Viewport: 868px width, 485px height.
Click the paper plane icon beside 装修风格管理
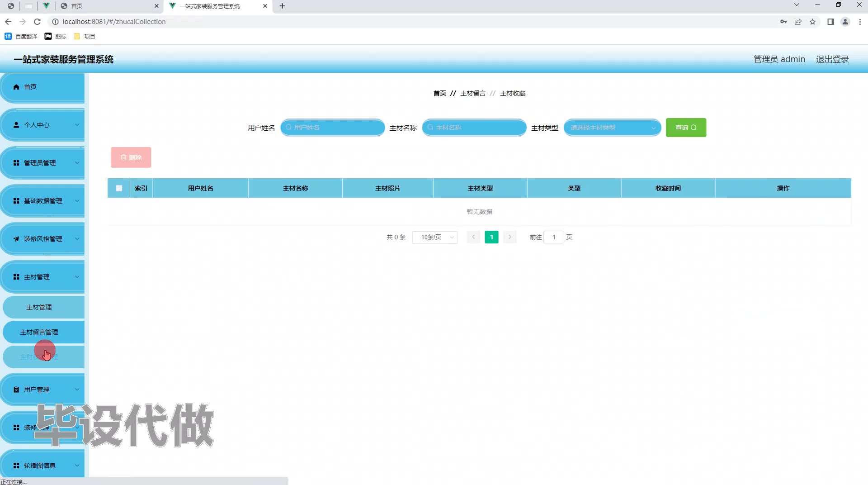pos(16,239)
